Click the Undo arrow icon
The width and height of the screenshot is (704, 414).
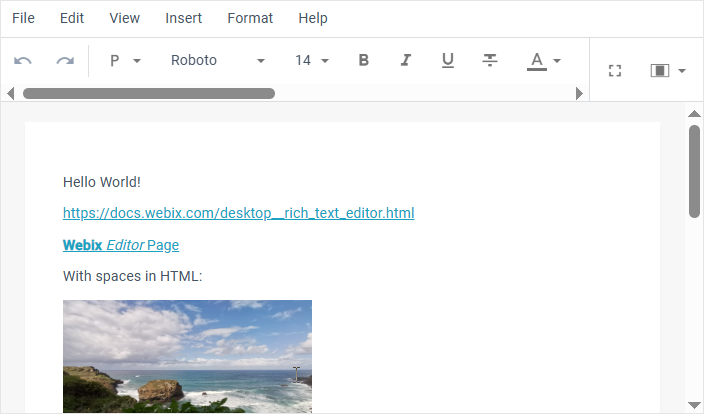[x=23, y=61]
